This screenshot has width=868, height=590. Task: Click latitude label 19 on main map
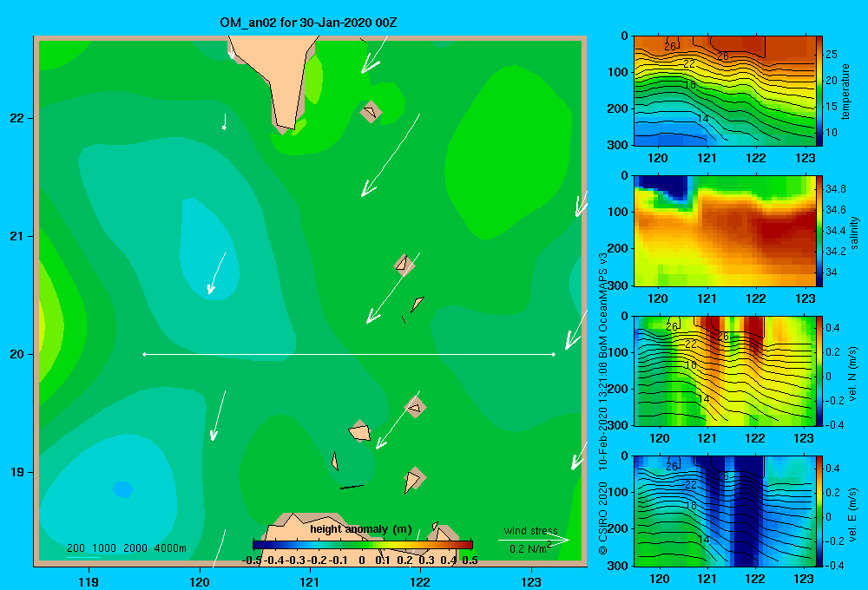[x=16, y=472]
